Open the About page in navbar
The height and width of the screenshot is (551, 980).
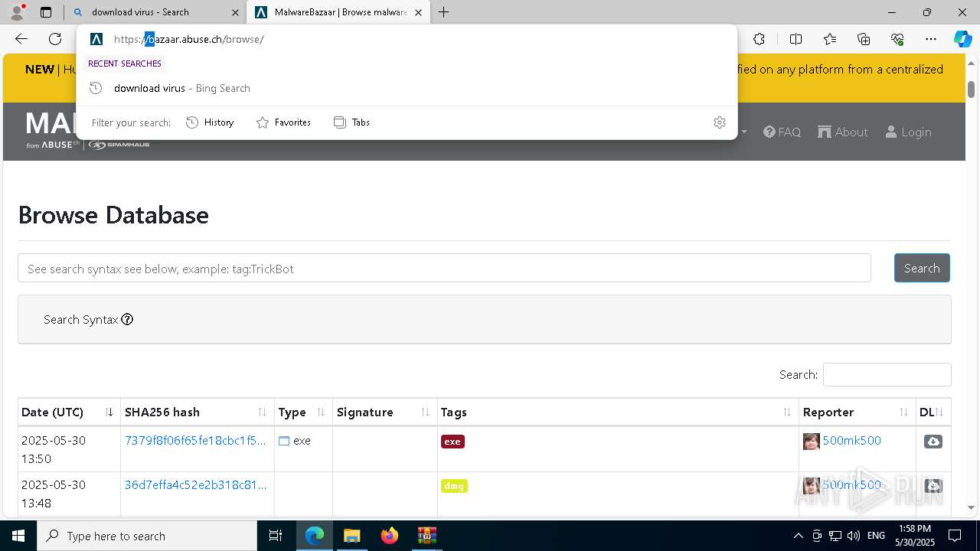pos(842,132)
